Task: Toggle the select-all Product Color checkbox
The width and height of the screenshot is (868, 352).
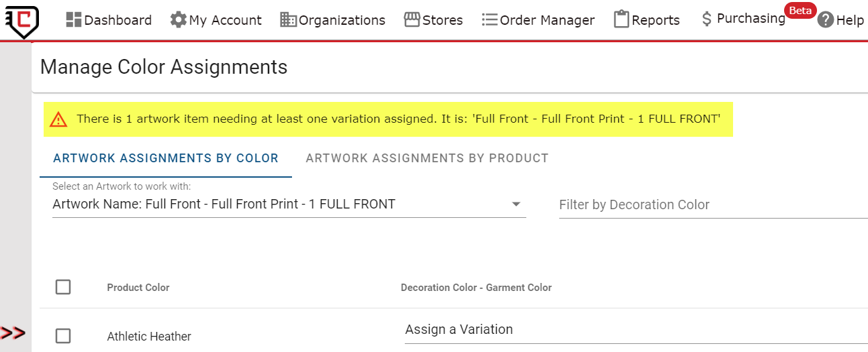Action: (63, 287)
